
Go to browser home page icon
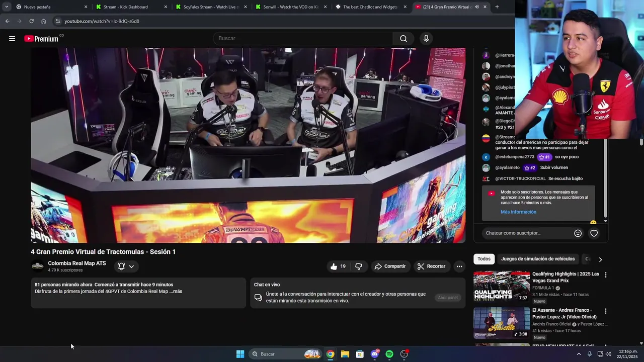tap(43, 21)
